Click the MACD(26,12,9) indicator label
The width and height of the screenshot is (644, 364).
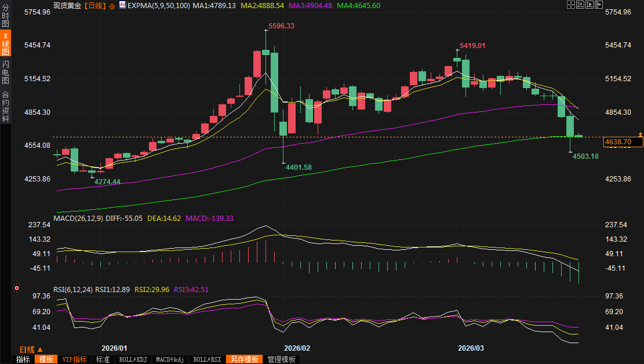[x=78, y=218]
